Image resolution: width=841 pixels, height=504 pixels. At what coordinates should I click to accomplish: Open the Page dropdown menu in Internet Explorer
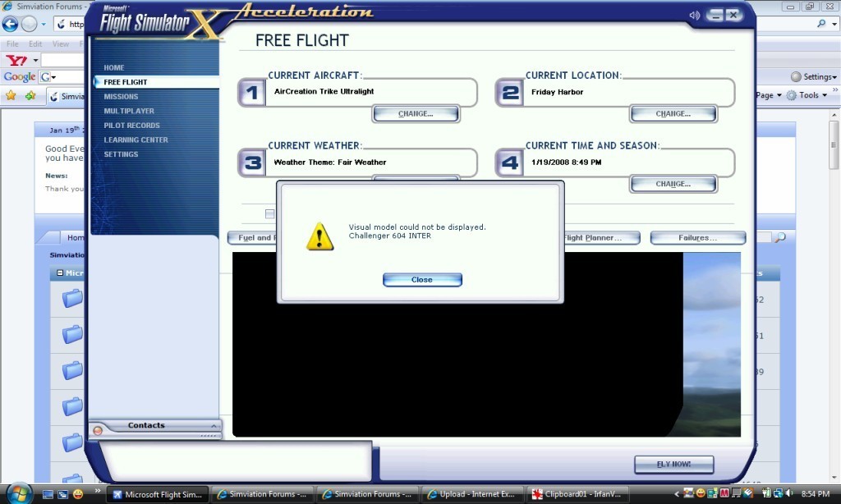[x=769, y=95]
